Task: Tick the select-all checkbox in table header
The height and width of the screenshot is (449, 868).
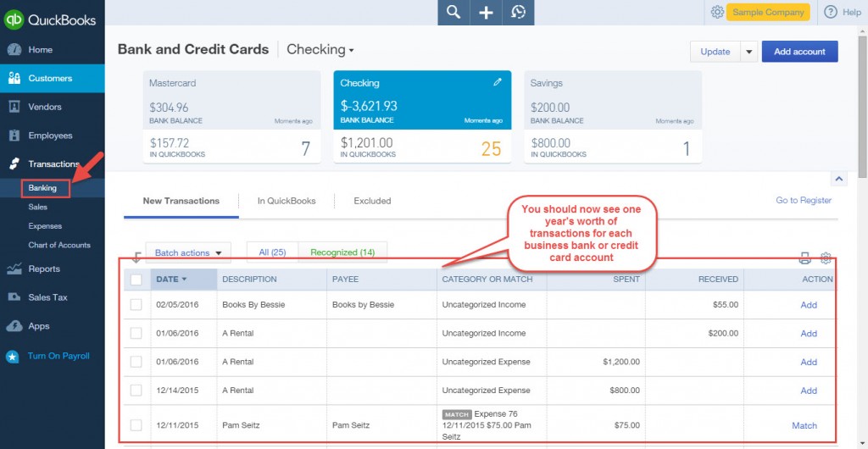Action: pyautogui.click(x=136, y=280)
